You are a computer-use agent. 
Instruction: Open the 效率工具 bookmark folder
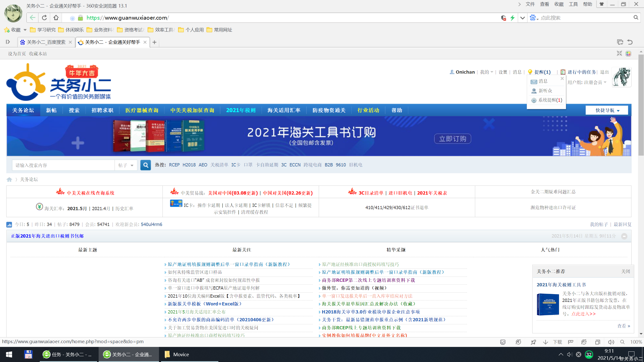(161, 30)
